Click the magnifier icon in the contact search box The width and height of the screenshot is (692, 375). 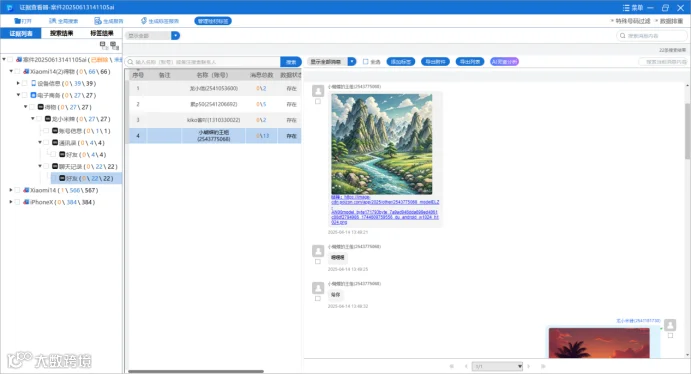[130, 62]
